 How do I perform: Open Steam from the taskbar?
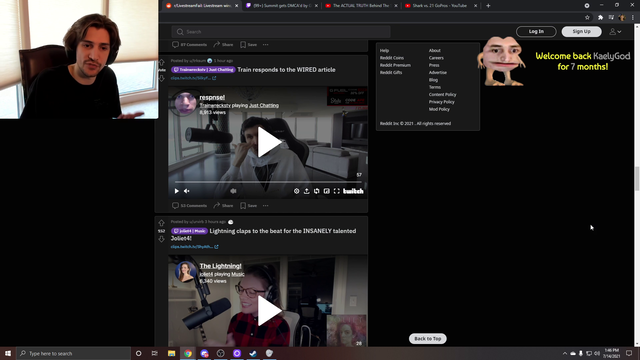click(x=253, y=353)
